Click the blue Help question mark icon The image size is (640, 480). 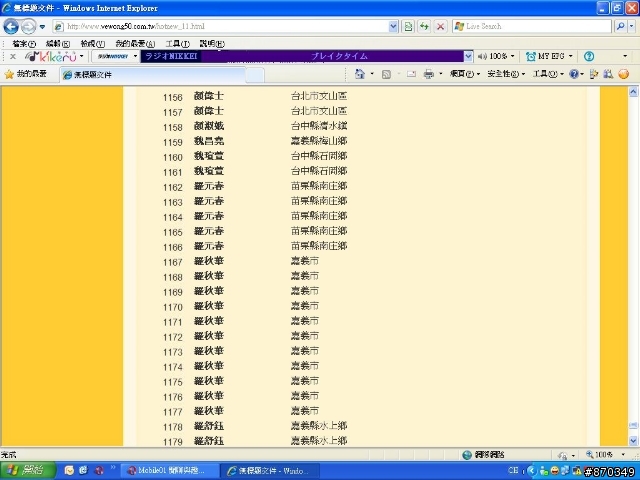(574, 74)
